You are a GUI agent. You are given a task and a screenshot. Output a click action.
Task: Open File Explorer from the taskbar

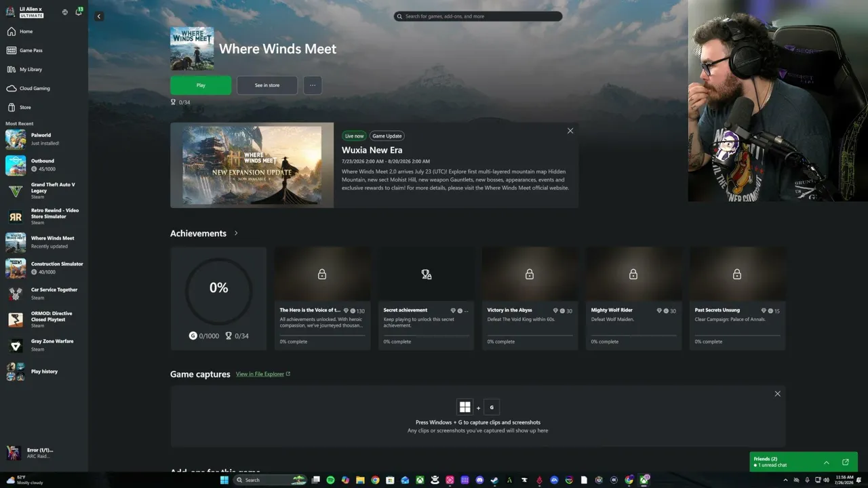coord(360,480)
